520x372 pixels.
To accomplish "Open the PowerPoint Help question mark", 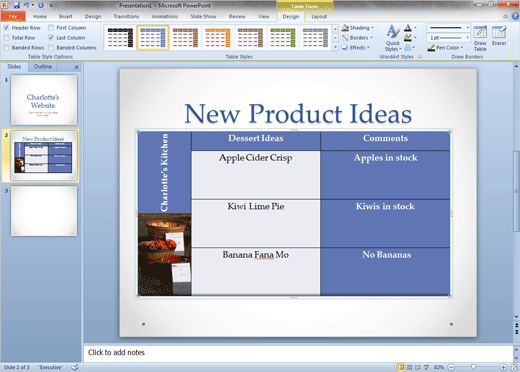I will (515, 16).
